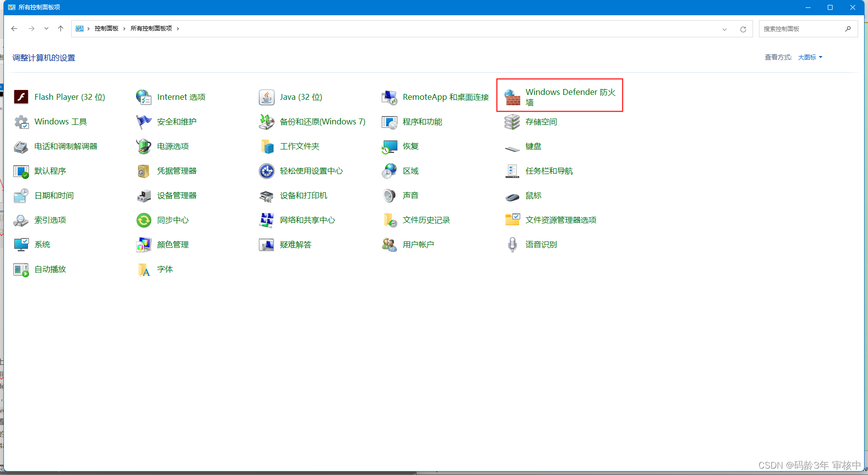The image size is (868, 475).
Task: Go up one level with up arrow
Action: [x=60, y=29]
